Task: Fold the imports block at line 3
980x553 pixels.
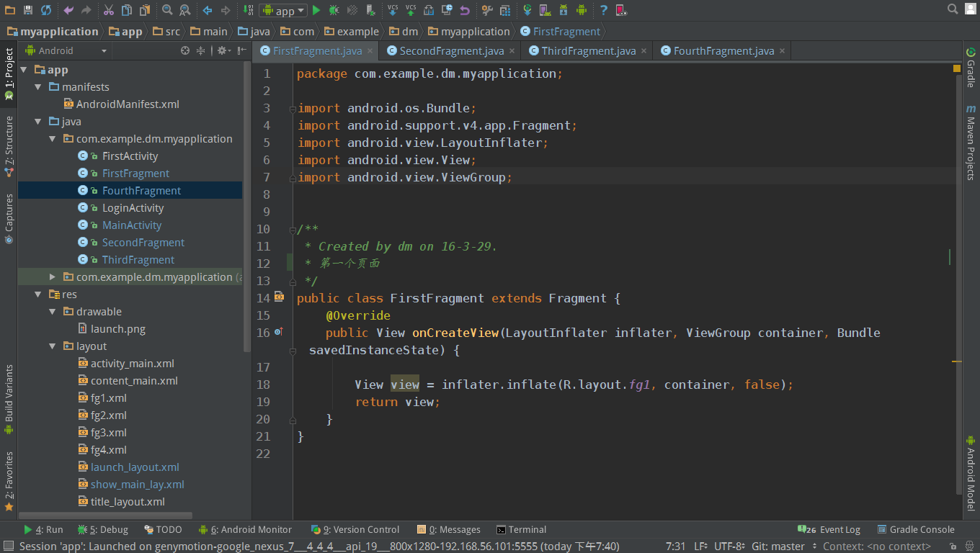Action: 293,109
